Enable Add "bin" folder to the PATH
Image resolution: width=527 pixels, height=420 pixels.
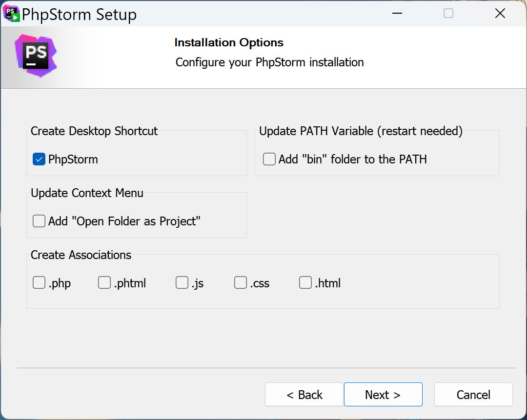[x=269, y=159]
